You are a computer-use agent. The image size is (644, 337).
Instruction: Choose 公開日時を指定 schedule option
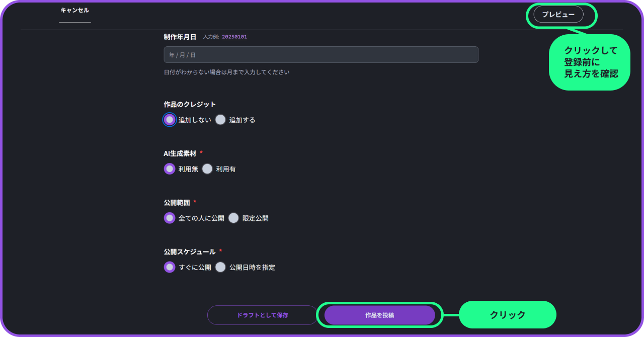(x=220, y=267)
